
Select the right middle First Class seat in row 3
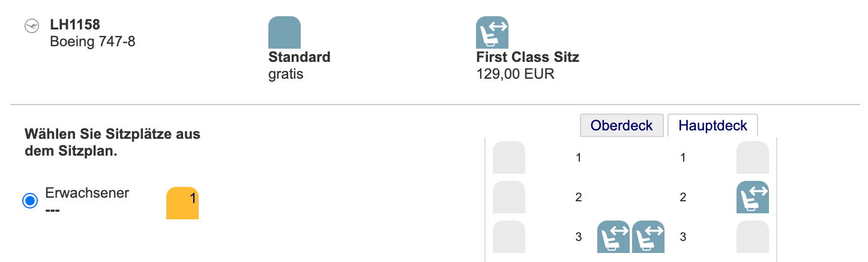pos(648,237)
